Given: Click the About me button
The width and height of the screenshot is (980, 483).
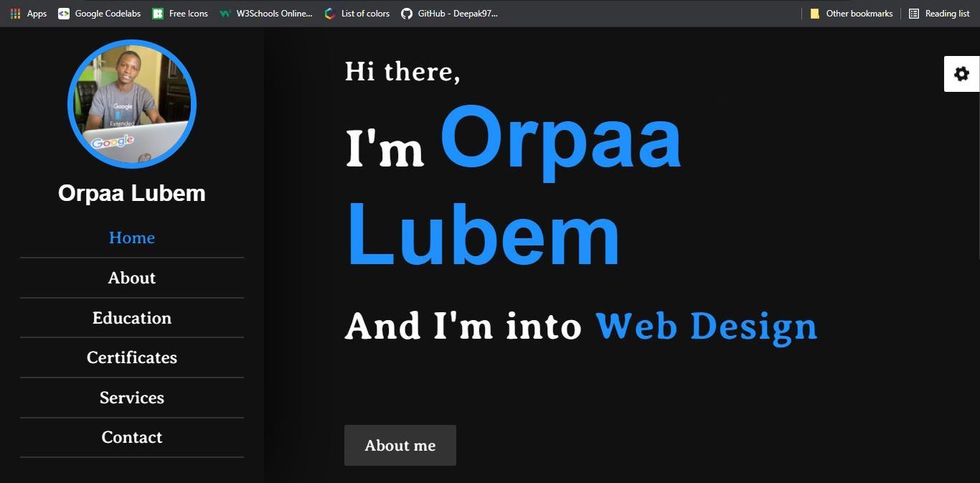Looking at the screenshot, I should (400, 445).
